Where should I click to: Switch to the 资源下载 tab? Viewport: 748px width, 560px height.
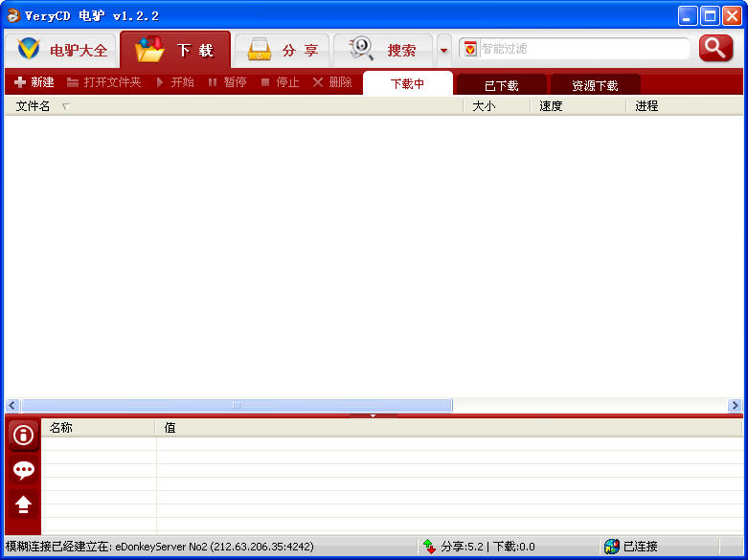tap(595, 85)
